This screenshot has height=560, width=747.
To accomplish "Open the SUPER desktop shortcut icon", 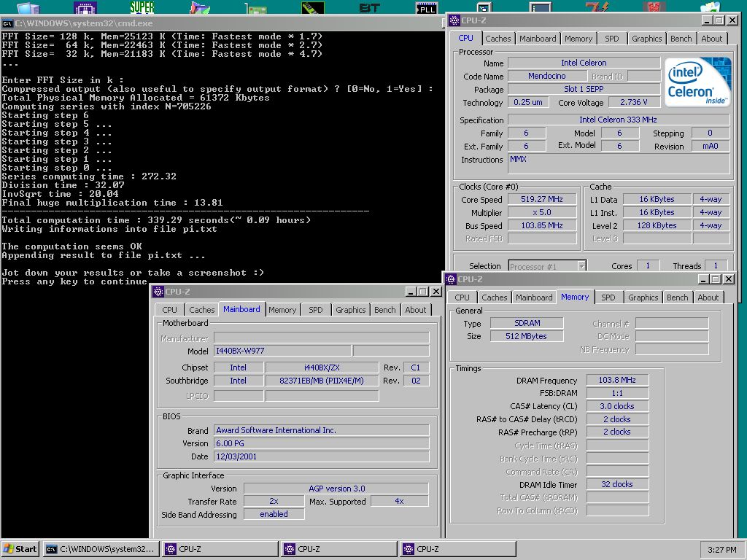I will pos(142,7).
